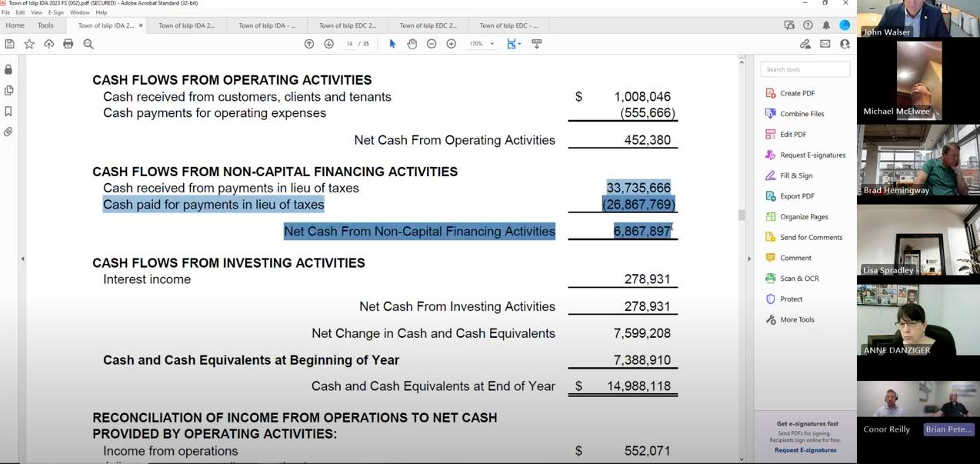Expand the left navigation pane arrow
Screen dimensions: 980x464
coord(22,259)
